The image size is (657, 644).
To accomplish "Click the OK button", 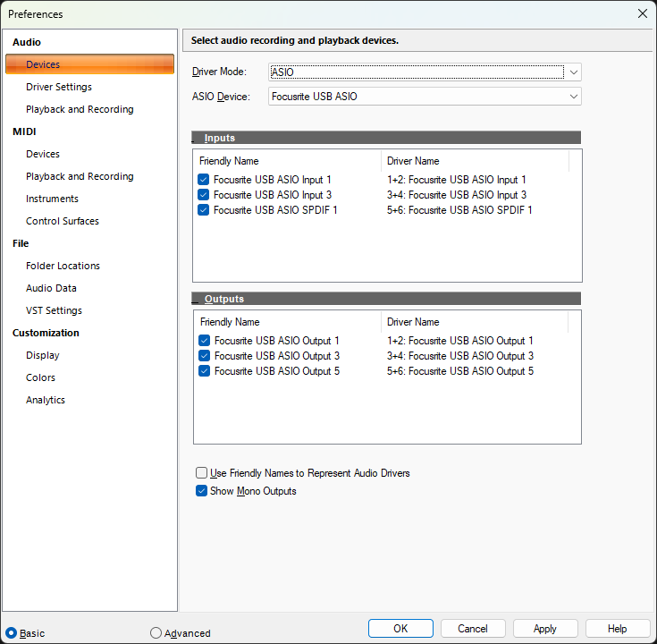I will [400, 629].
